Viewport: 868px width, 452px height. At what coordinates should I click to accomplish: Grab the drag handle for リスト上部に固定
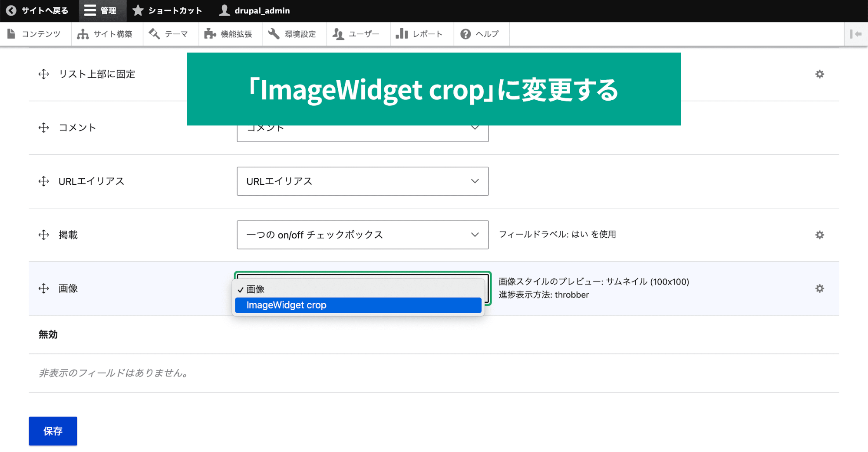click(x=43, y=74)
